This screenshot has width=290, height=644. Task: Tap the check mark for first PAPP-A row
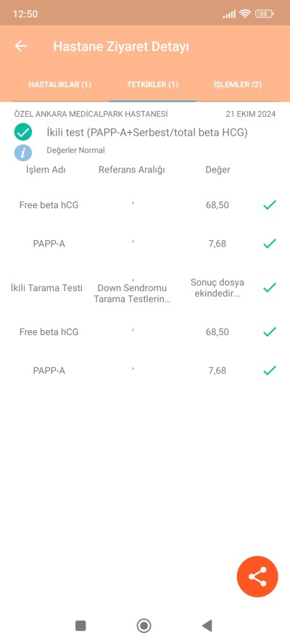click(x=270, y=244)
